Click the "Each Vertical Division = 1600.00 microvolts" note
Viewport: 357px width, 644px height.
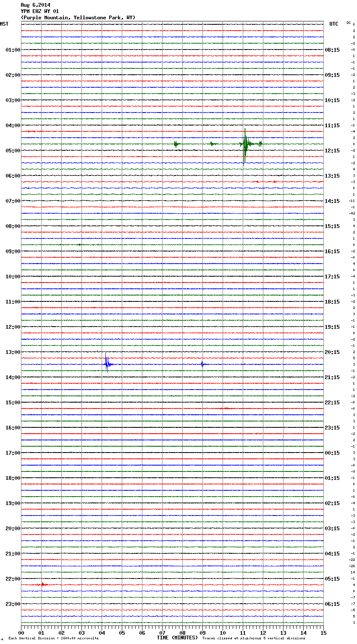(53, 639)
